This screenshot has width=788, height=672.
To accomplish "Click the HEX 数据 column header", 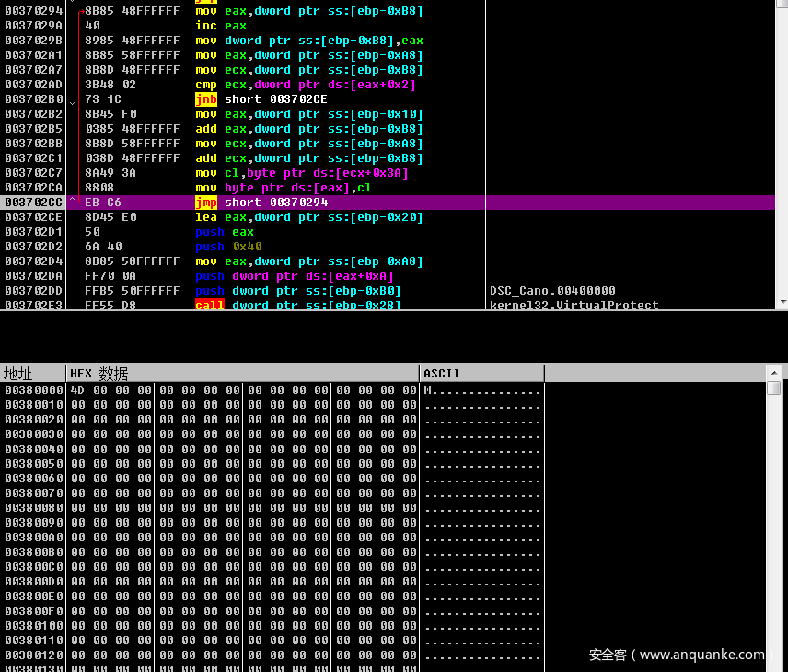I will click(x=99, y=374).
